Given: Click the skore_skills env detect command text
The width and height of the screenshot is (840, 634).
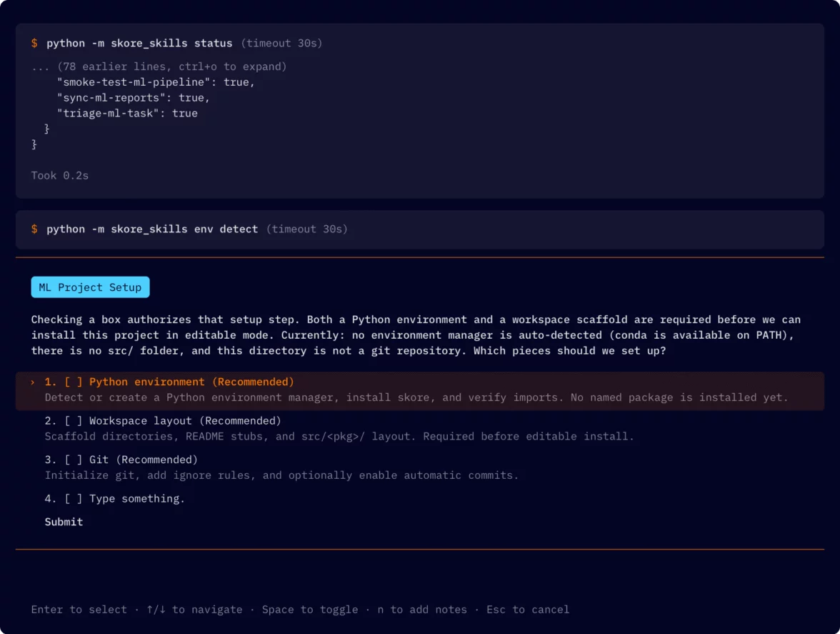Looking at the screenshot, I should tap(152, 229).
